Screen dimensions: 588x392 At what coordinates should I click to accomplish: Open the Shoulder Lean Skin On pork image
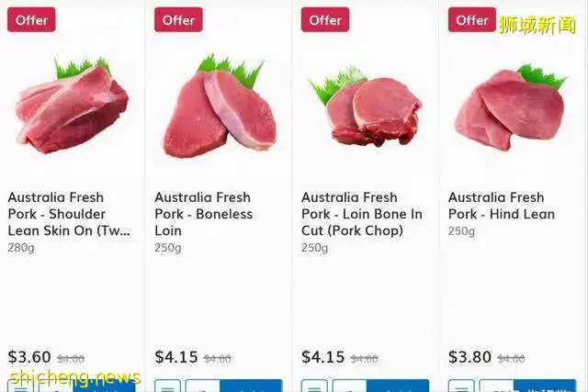coord(73,106)
